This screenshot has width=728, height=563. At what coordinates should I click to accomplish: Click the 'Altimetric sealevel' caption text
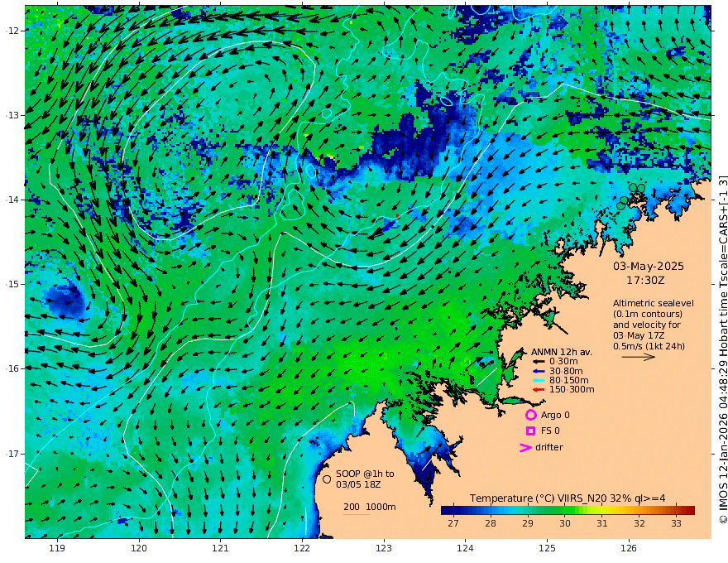[x=654, y=303]
